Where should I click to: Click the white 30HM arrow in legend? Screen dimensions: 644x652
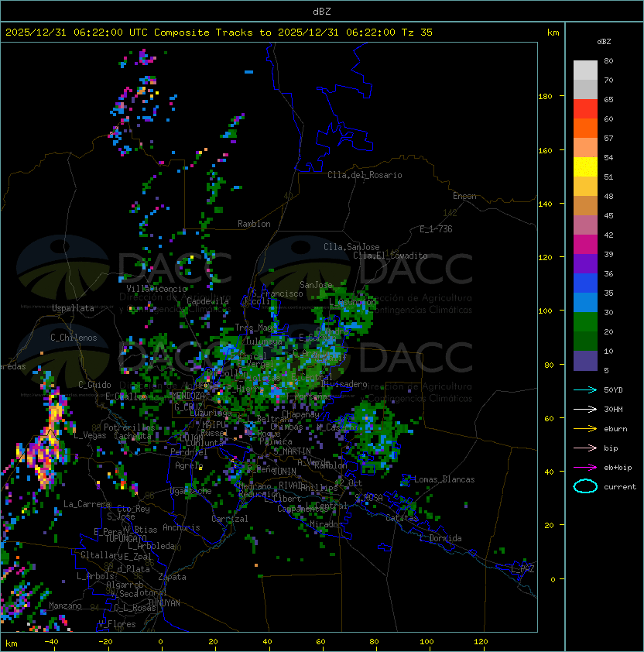(585, 410)
